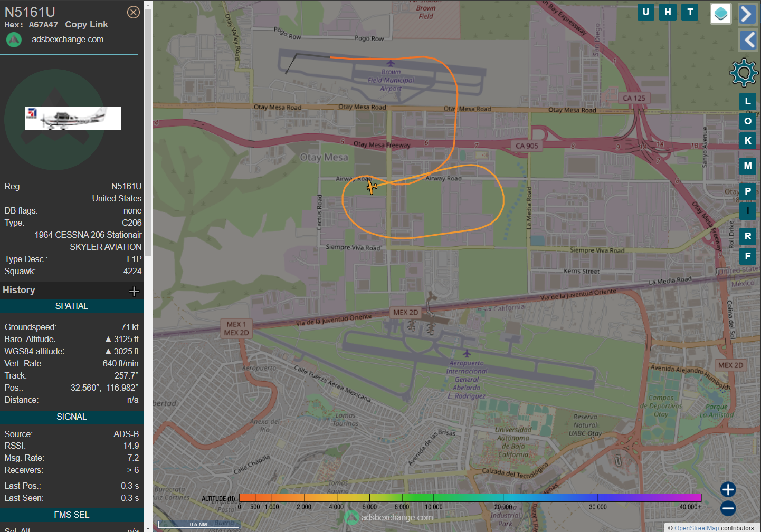
Task: Click the SPATIAL section header
Action: (72, 306)
